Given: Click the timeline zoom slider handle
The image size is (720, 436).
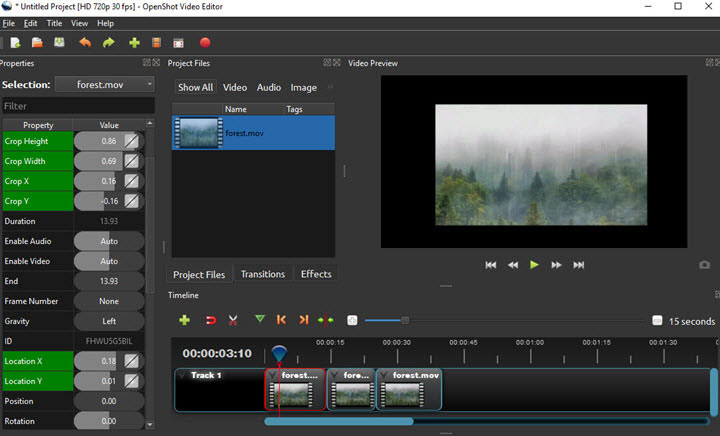Looking at the screenshot, I should pyautogui.click(x=405, y=320).
